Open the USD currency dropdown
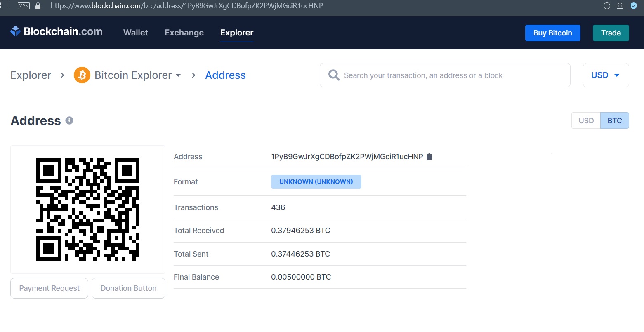Viewport: 644px width, 332px height. [x=606, y=75]
